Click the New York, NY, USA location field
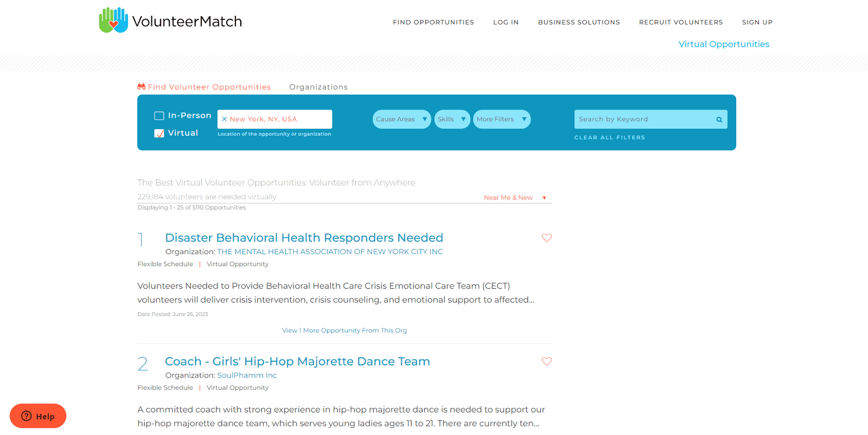Image resolution: width=868 pixels, height=435 pixels. (x=275, y=119)
